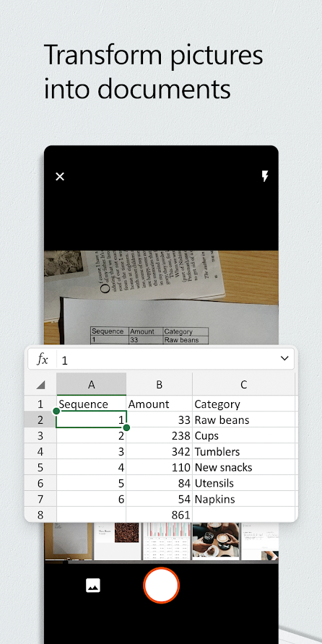Tap the round shutter capture button
The height and width of the screenshot is (644, 322).
click(x=161, y=586)
